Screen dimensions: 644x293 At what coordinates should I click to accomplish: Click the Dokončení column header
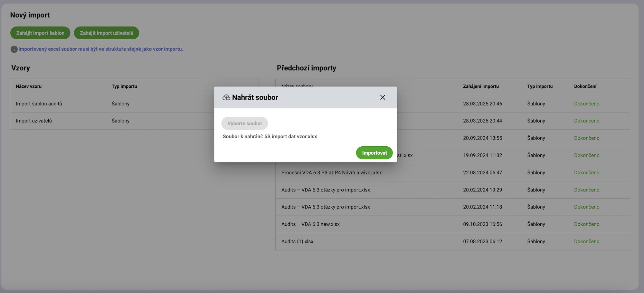pyautogui.click(x=585, y=86)
